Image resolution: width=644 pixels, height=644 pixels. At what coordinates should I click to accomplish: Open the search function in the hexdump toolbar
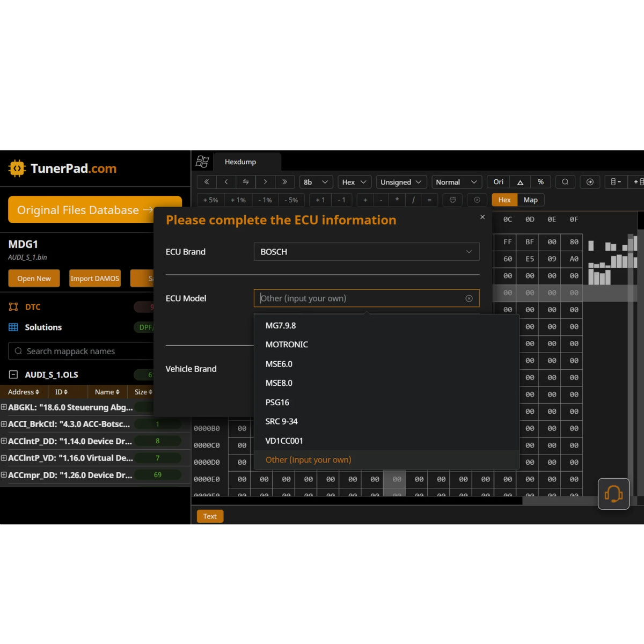pyautogui.click(x=565, y=182)
